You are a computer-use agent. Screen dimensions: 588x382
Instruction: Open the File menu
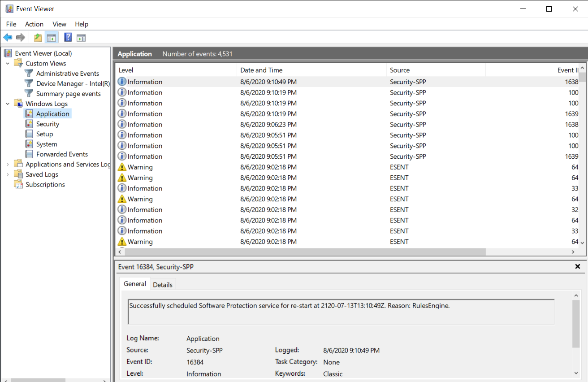[11, 24]
